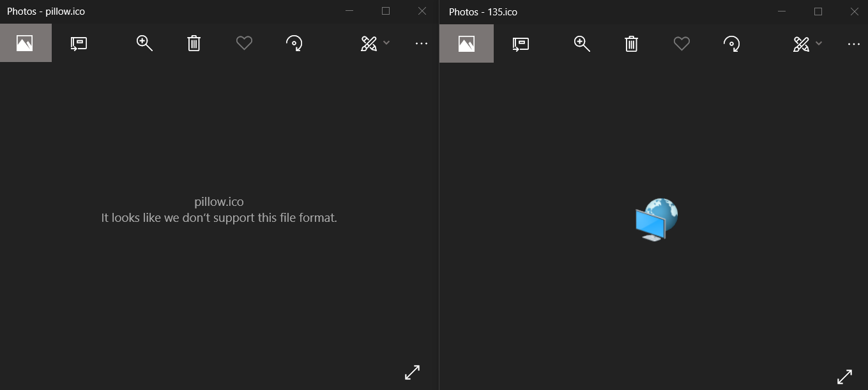Open Edit & Create for 135.ico
Screen dimensions: 868x390
(x=802, y=43)
